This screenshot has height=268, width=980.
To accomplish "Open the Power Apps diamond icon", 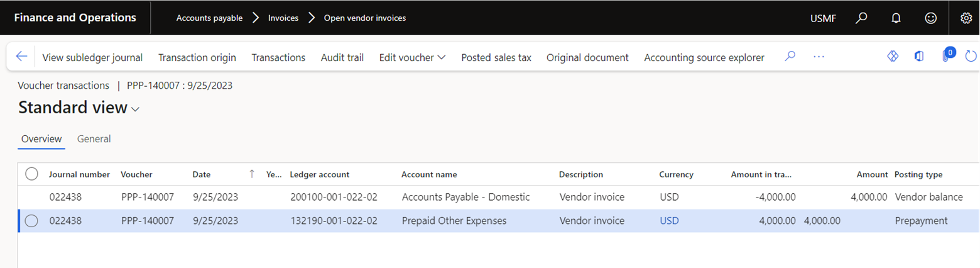I will (893, 57).
